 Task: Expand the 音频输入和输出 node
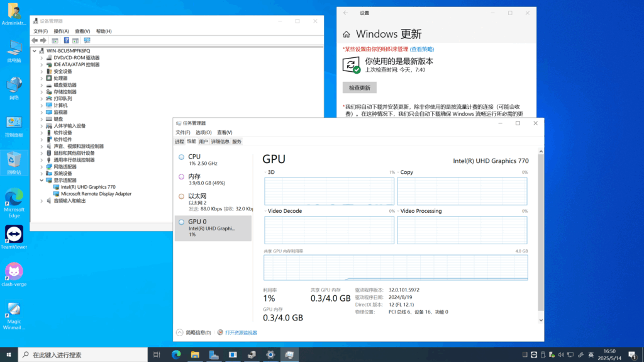(42, 201)
